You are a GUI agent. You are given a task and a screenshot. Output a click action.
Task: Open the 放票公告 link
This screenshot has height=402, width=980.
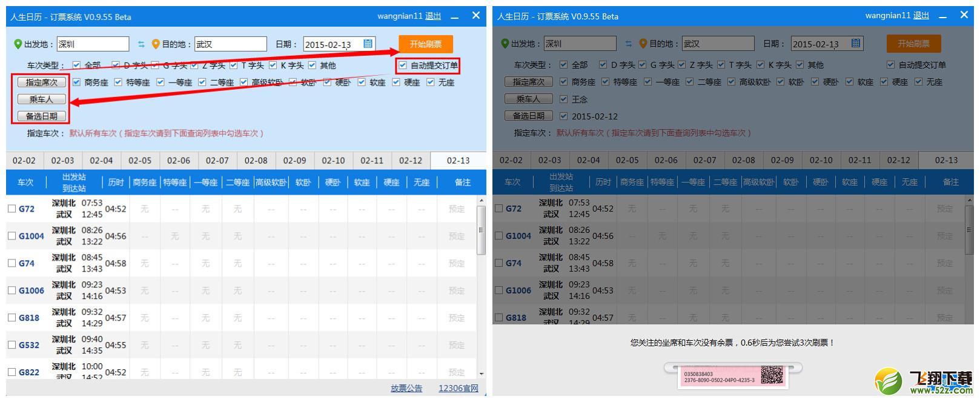(x=406, y=389)
